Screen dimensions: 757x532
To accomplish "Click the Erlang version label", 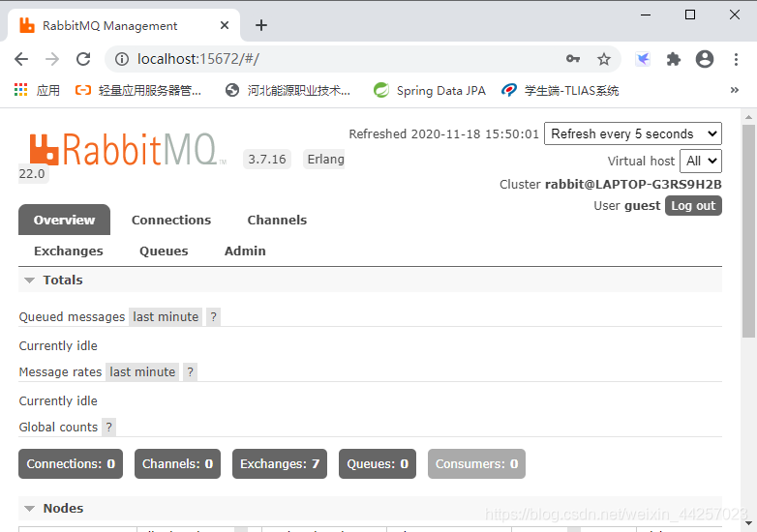I will pos(326,160).
